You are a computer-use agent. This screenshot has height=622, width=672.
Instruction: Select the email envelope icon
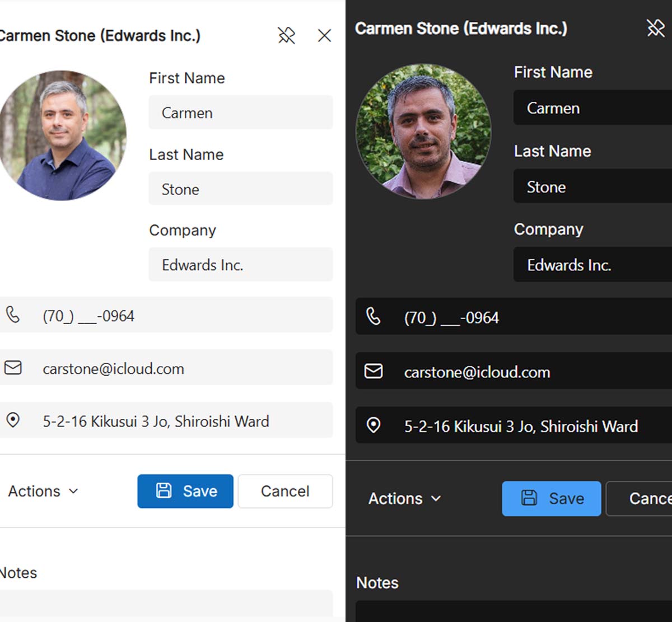(13, 368)
